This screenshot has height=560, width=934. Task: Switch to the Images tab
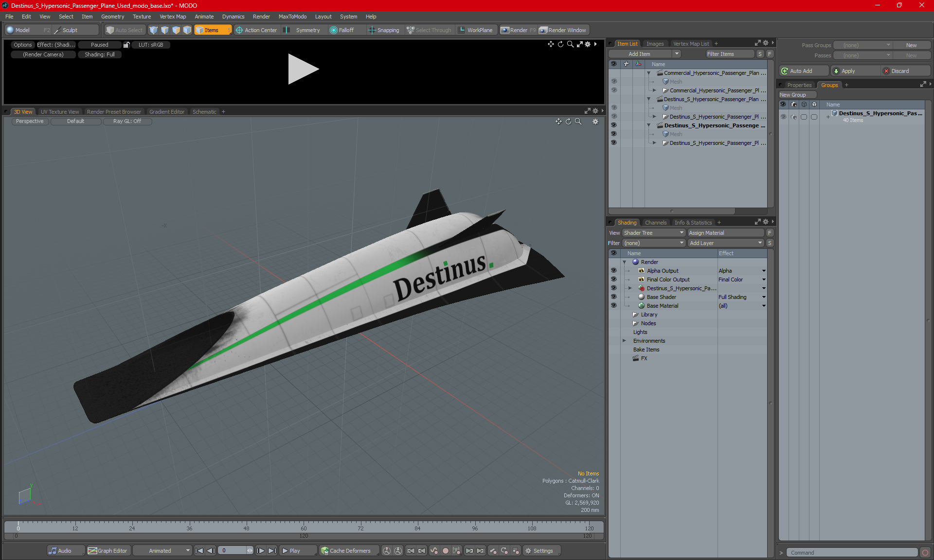(x=655, y=44)
